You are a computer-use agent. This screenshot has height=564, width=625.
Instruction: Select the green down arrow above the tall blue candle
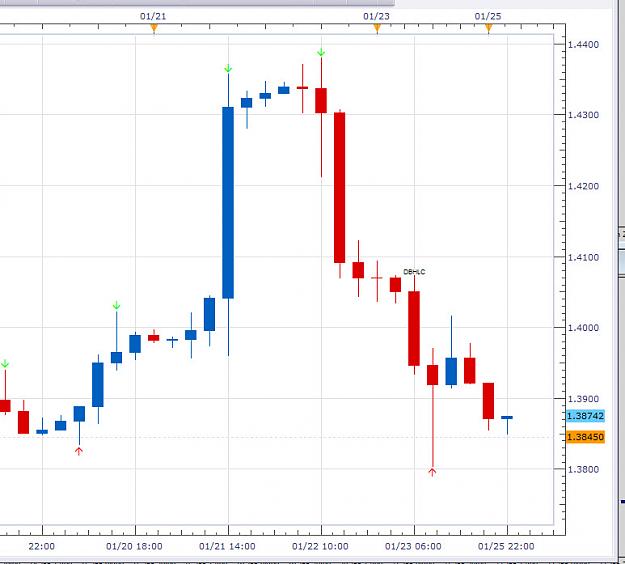coord(228,69)
